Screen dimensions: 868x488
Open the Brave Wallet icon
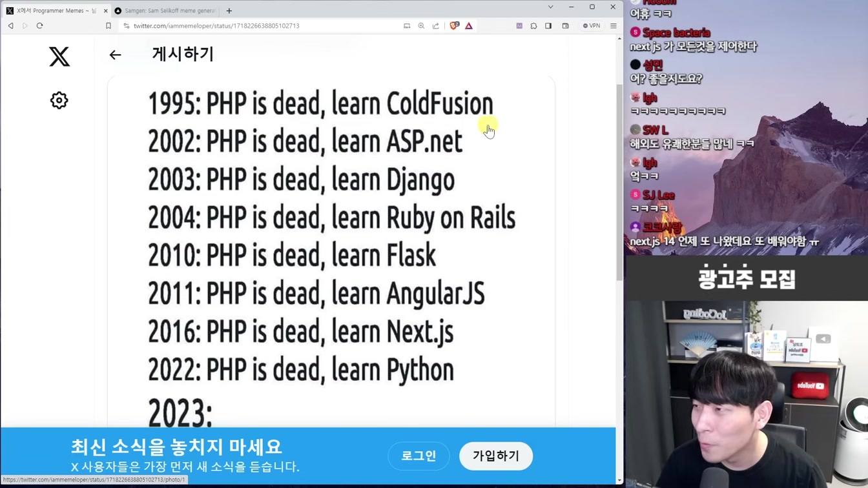[x=565, y=26]
